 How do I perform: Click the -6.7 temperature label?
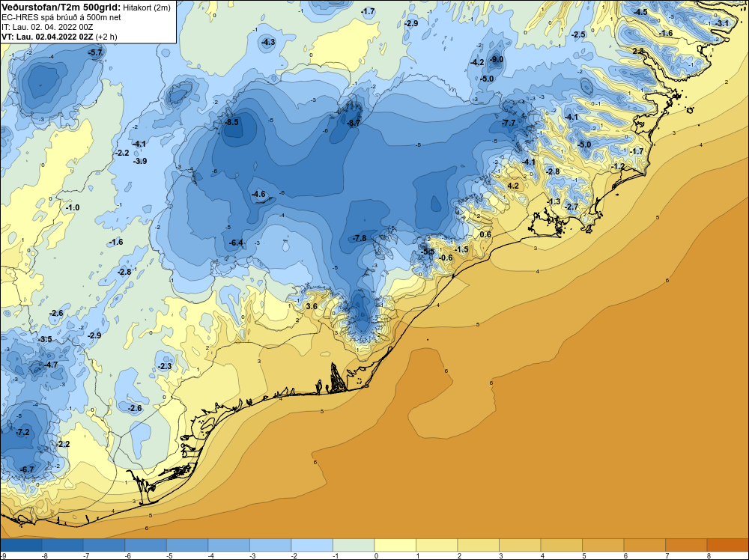pyautogui.click(x=27, y=469)
